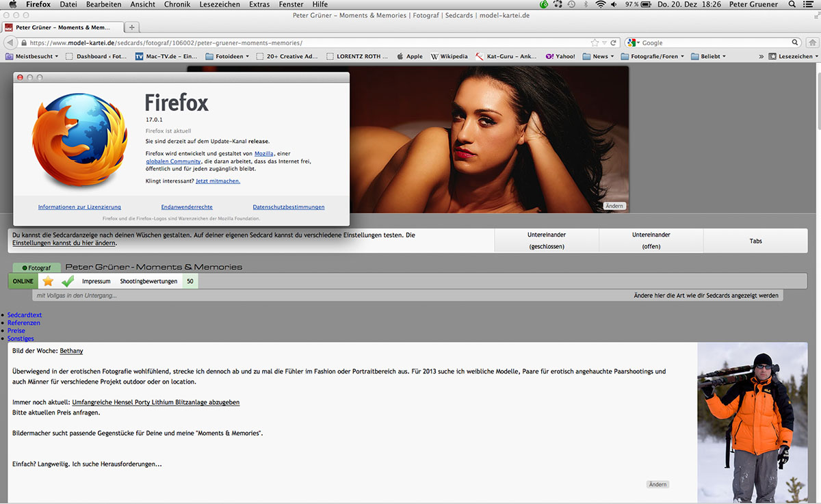Bookmark this page with the star icon

pyautogui.click(x=595, y=42)
